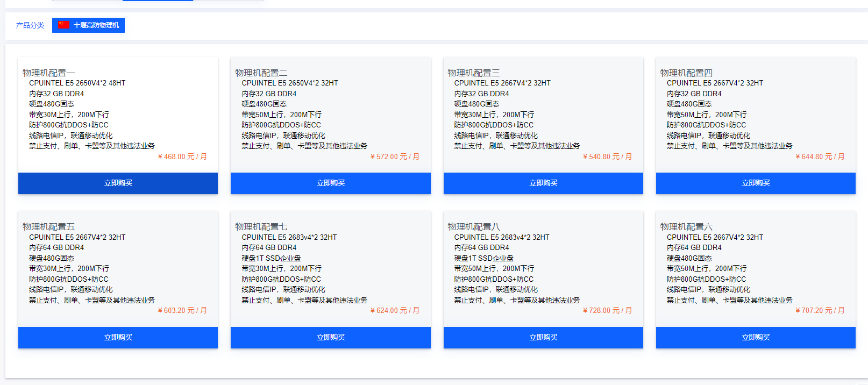Click 带宽50M上行，200M下行 in 物理机配置四
Screen dimensions: 868x385
pyautogui.click(x=707, y=115)
